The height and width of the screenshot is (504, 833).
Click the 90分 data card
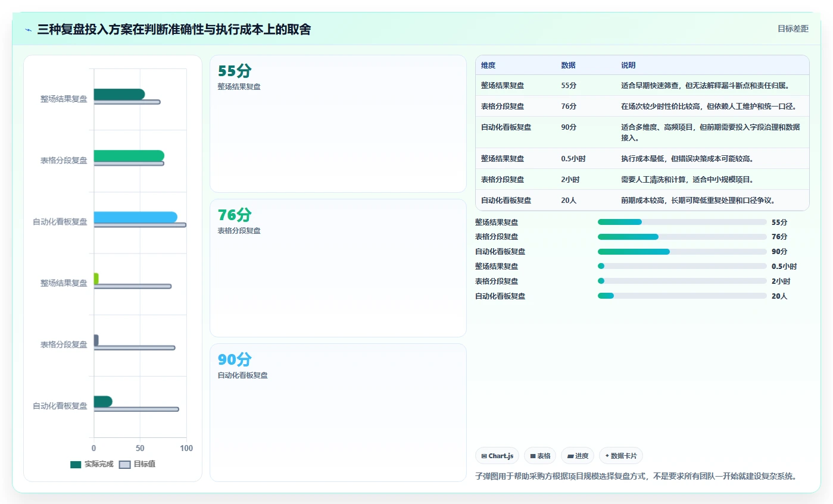point(338,412)
